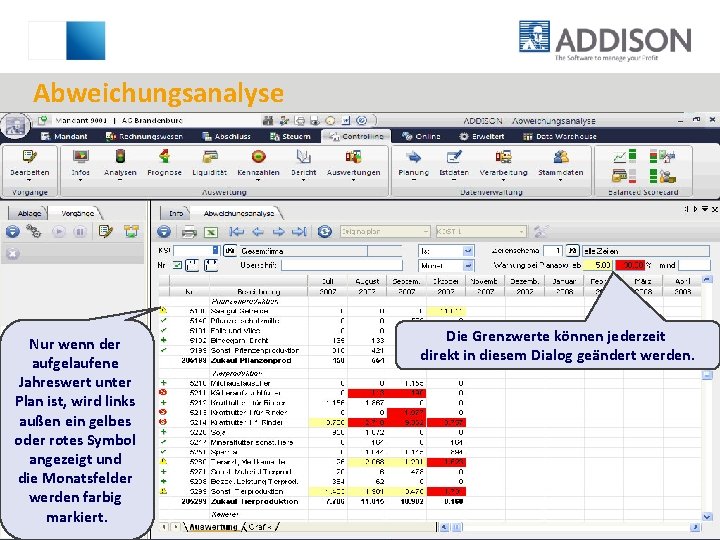Expand the Stammdaten dropdown arrow
The width and height of the screenshot is (720, 540).
(561, 180)
